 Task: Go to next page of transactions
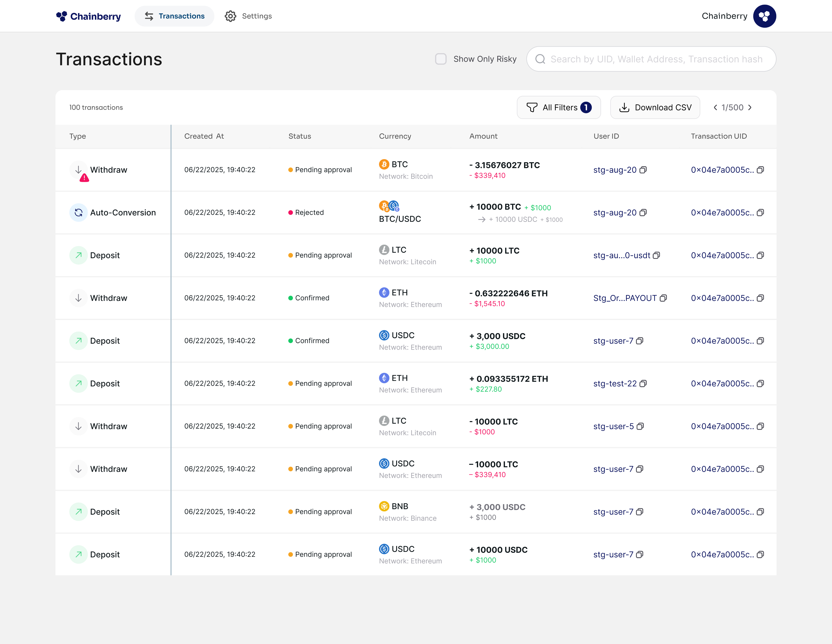click(x=750, y=107)
